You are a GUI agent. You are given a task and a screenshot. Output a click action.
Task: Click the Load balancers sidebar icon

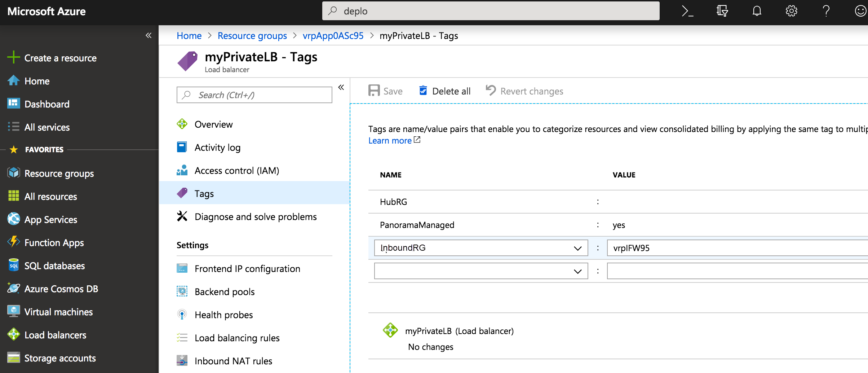[13, 334]
